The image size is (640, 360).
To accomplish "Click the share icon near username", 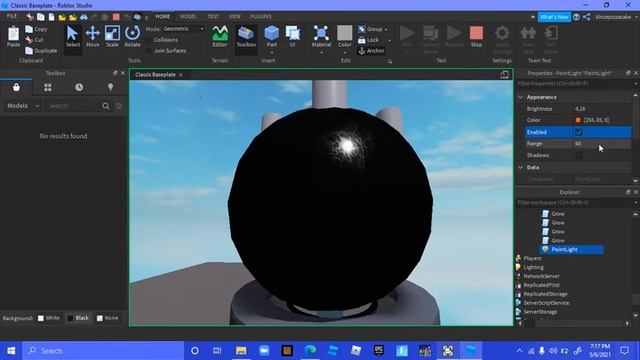I will [587, 17].
